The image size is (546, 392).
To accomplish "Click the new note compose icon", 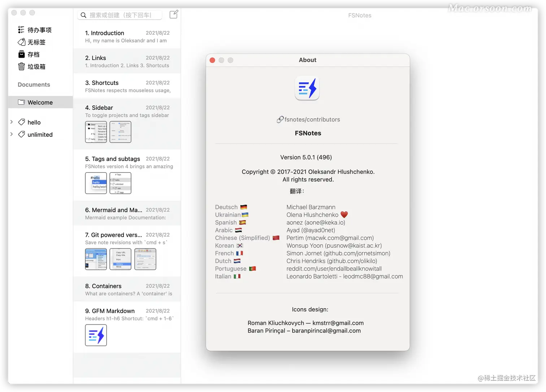I will coord(174,14).
